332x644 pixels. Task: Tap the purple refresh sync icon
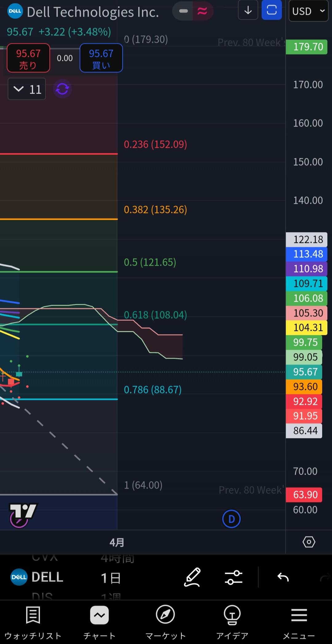[x=62, y=89]
